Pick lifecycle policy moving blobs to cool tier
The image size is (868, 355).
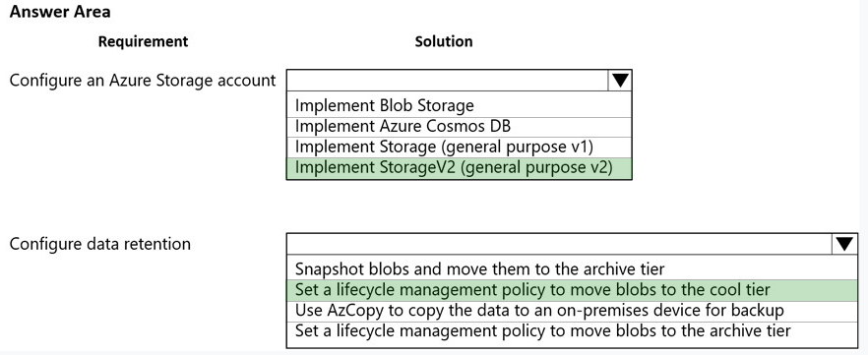[572, 290]
